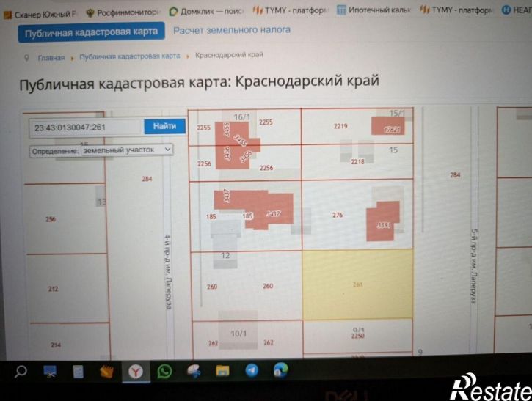Open the orange notes taskbar app
The height and width of the screenshot is (401, 532).
pos(106,372)
